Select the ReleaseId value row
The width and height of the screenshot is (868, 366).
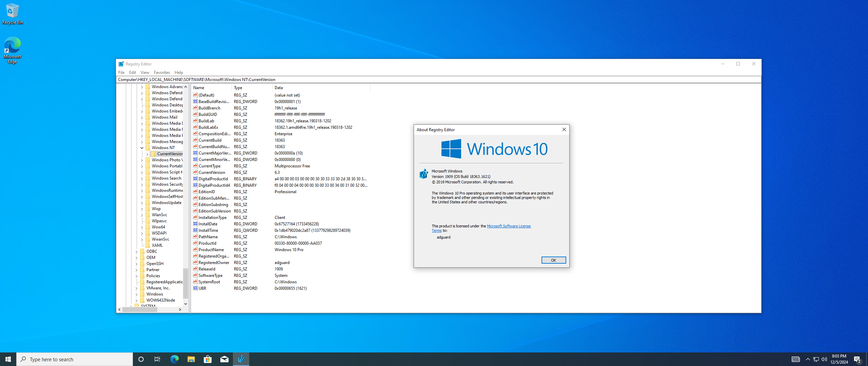280,269
